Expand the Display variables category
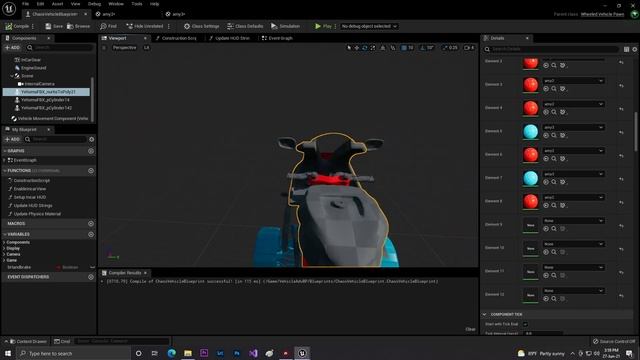The image size is (640, 360). coord(4,248)
